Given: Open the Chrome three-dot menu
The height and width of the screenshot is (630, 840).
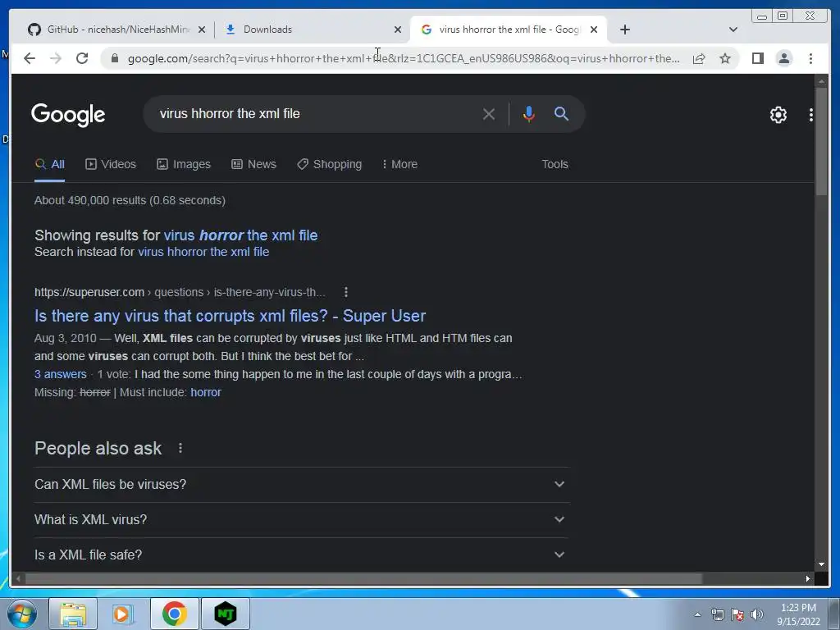Looking at the screenshot, I should tap(810, 58).
